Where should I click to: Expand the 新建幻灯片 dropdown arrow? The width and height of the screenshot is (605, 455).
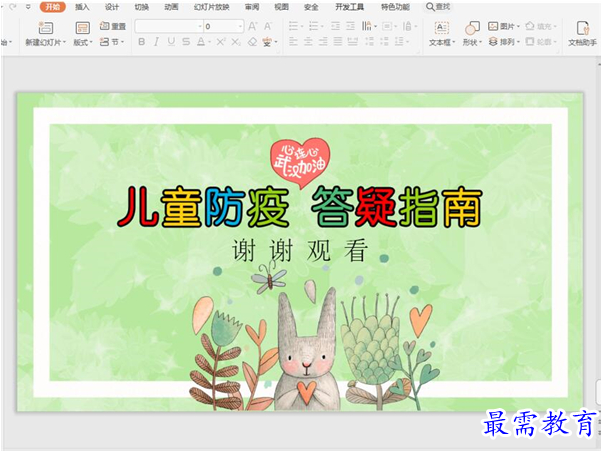pos(64,42)
